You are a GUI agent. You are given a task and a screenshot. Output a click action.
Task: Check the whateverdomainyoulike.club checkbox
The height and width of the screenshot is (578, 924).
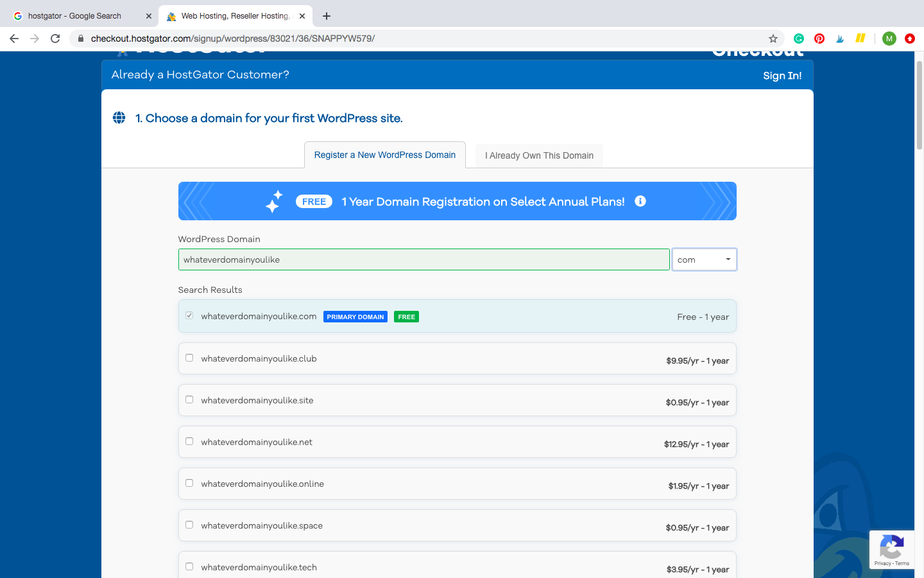tap(189, 358)
